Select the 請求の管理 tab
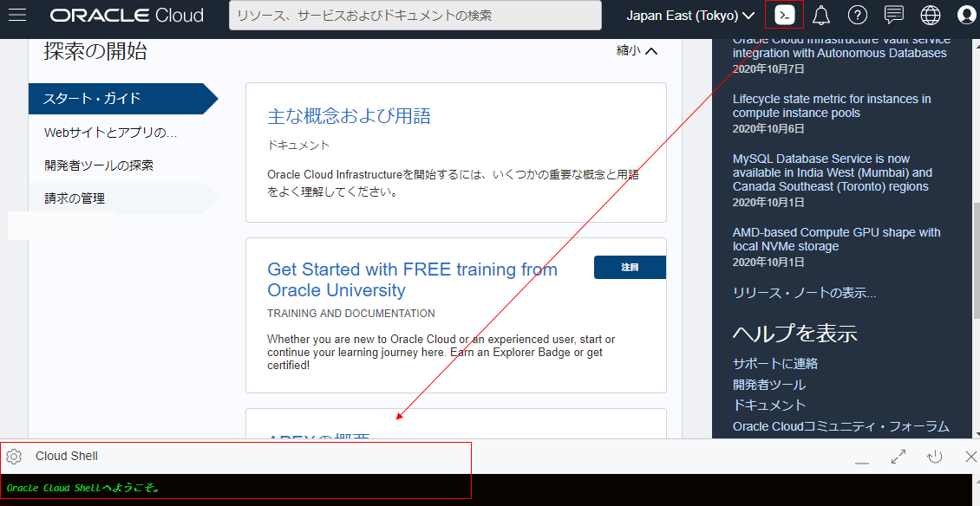 [123, 198]
